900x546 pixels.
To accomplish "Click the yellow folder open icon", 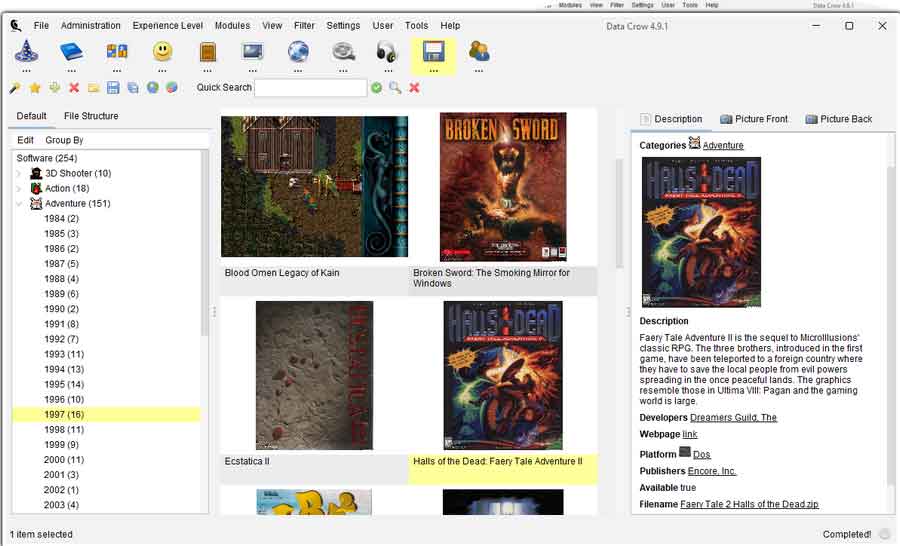I will tap(94, 88).
